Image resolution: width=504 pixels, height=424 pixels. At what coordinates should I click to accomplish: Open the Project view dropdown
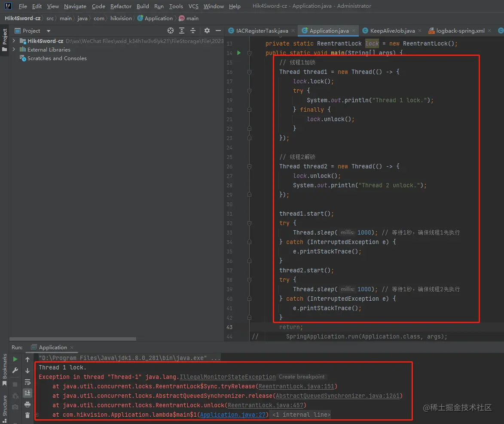point(49,31)
